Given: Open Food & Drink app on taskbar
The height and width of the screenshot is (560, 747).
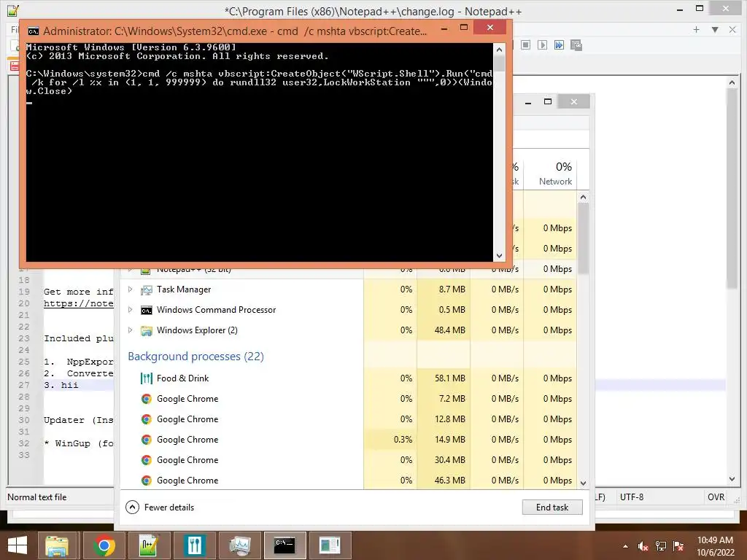Looking at the screenshot, I should click(194, 545).
